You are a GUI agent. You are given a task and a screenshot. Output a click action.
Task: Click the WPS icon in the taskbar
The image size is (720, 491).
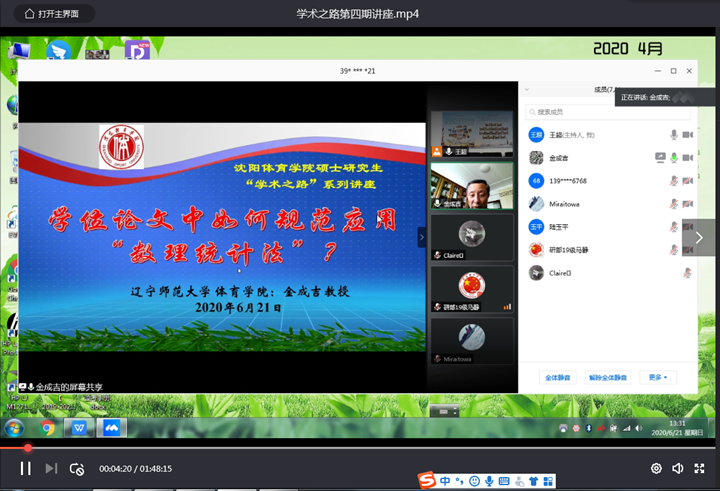click(x=80, y=427)
